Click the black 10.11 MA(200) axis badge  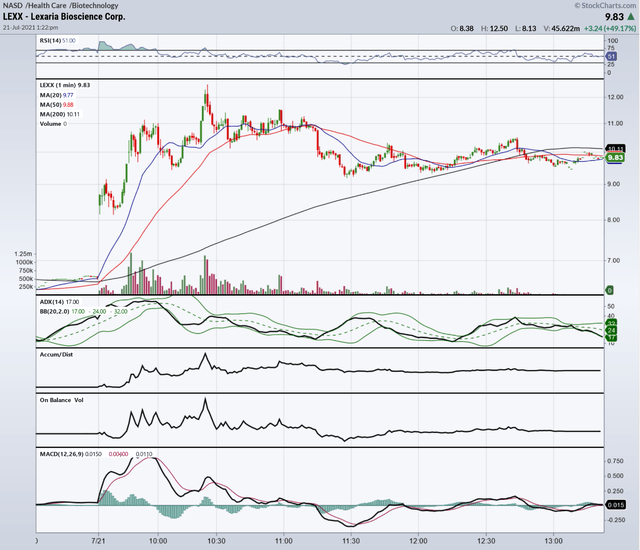click(616, 149)
